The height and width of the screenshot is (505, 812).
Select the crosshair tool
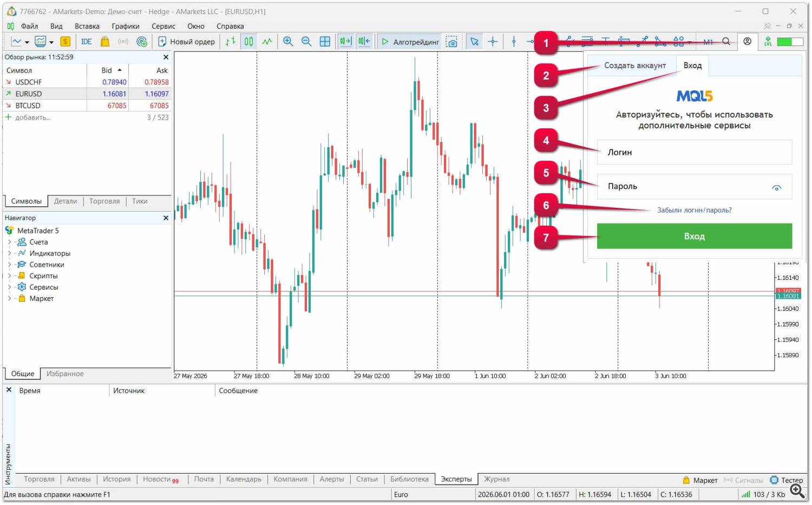click(x=493, y=42)
